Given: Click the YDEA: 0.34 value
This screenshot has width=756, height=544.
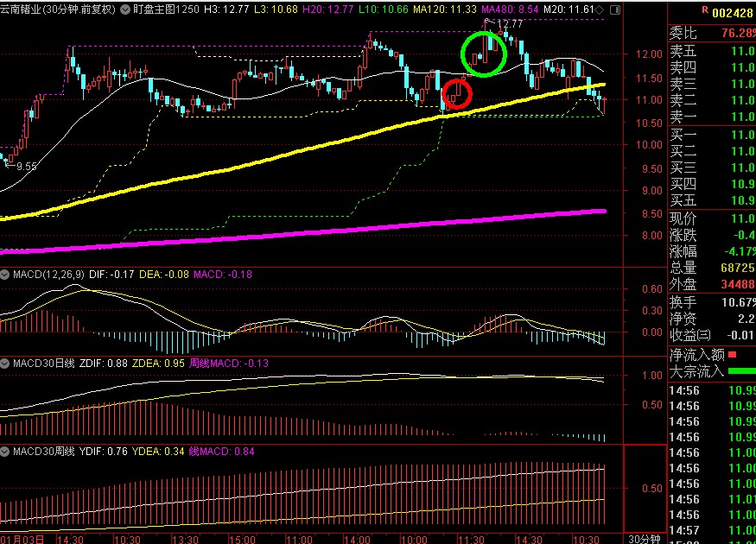Looking at the screenshot, I should 158,452.
